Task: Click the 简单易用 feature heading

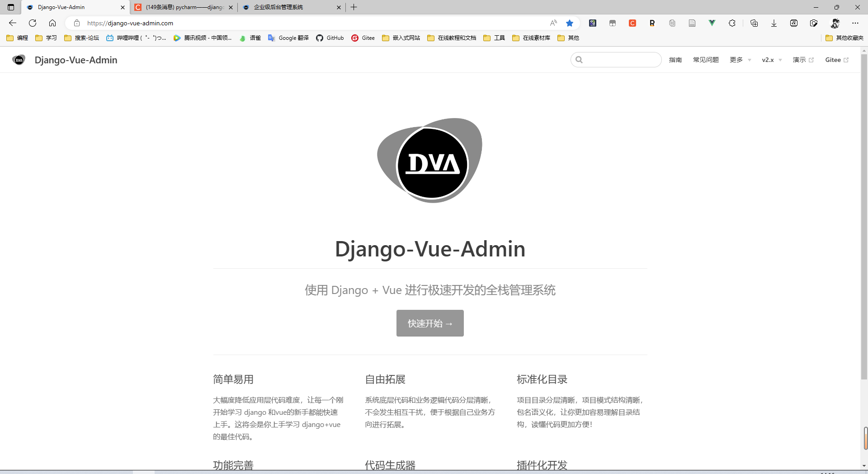Action: point(233,379)
